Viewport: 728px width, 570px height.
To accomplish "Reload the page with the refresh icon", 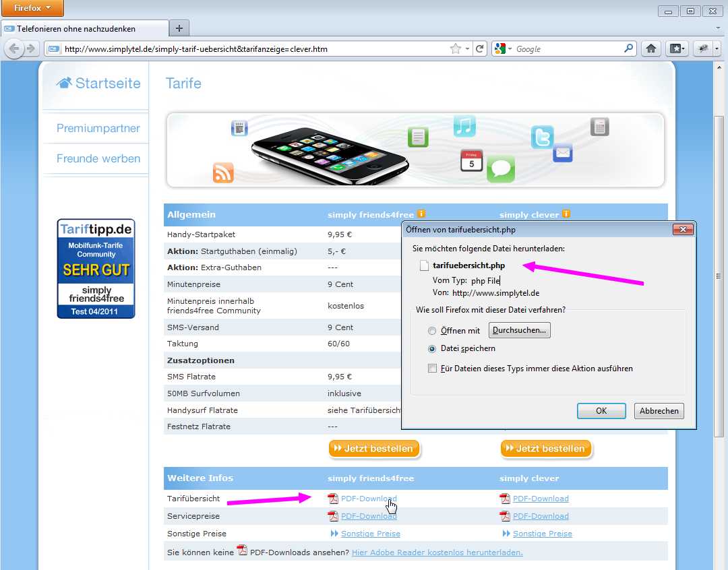I will pyautogui.click(x=480, y=49).
